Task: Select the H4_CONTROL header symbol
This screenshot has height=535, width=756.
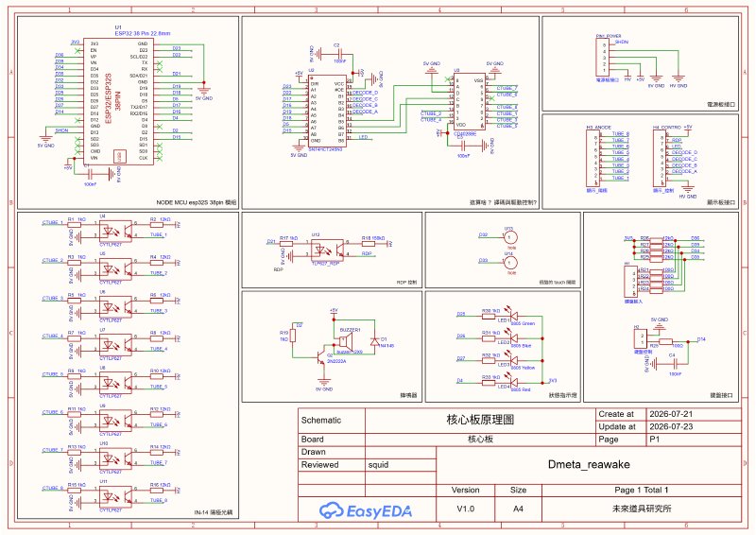Action: pos(660,158)
